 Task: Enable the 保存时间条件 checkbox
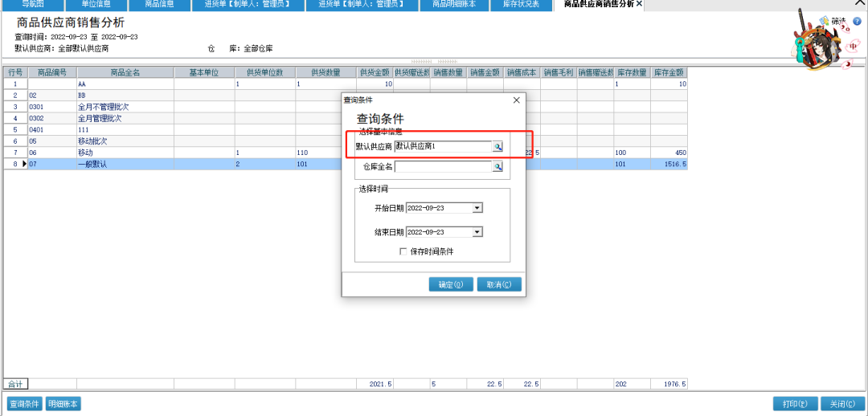(403, 251)
